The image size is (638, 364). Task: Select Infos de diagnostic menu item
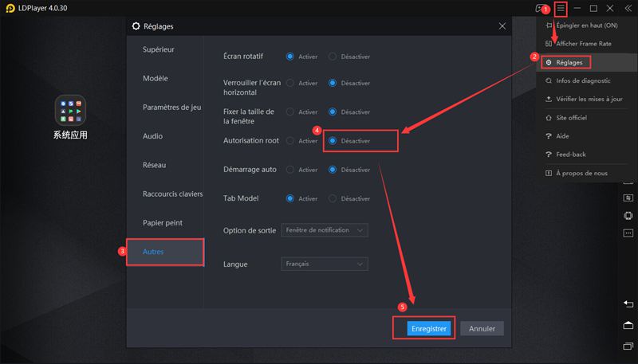583,80
